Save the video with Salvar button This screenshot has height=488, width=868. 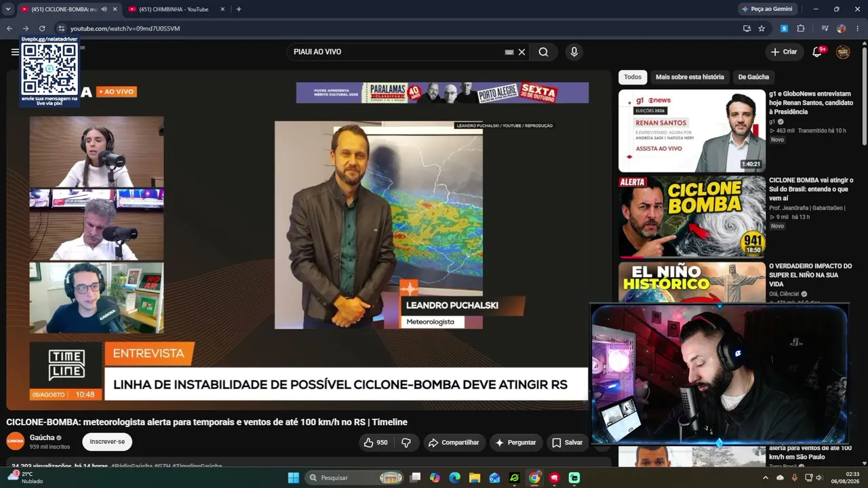[568, 443]
